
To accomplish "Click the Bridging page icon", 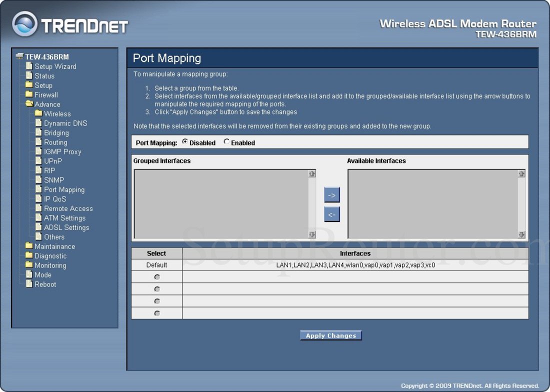I will coord(38,132).
